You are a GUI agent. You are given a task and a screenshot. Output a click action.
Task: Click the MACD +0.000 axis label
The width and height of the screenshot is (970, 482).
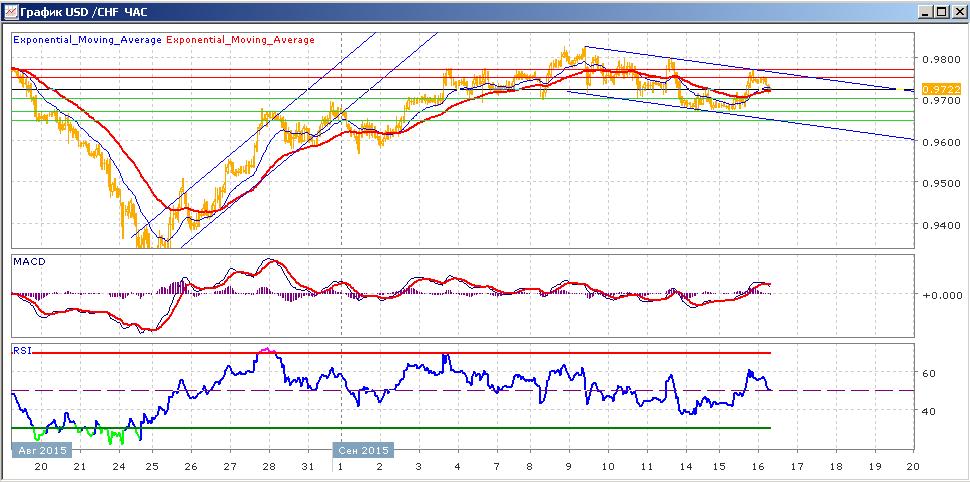tap(942, 295)
